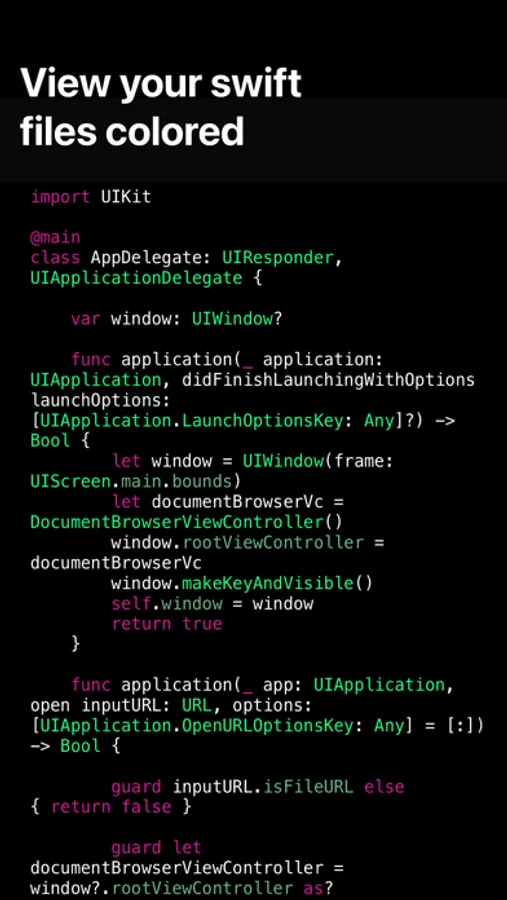Select the 'LaunchOptionsKey' identifier
This screenshot has width=507, height=900.
coord(262,421)
